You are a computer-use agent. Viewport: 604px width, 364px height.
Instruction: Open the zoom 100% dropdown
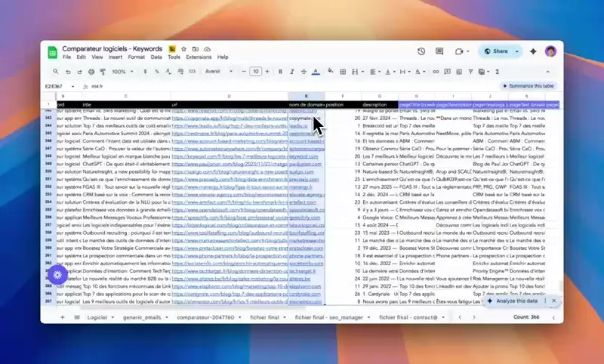click(x=122, y=72)
